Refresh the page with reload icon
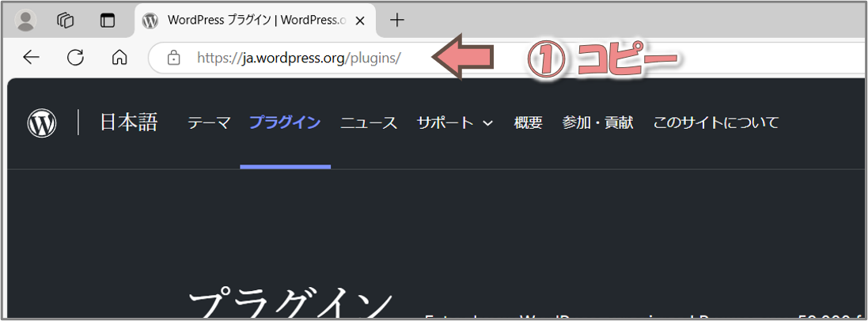This screenshot has height=321, width=868. click(x=75, y=57)
